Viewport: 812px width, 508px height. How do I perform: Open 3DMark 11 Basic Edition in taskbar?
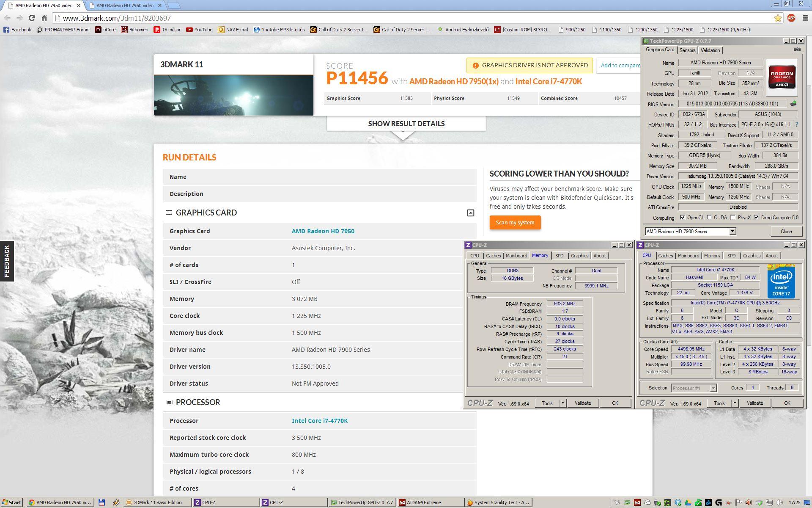[x=158, y=502]
